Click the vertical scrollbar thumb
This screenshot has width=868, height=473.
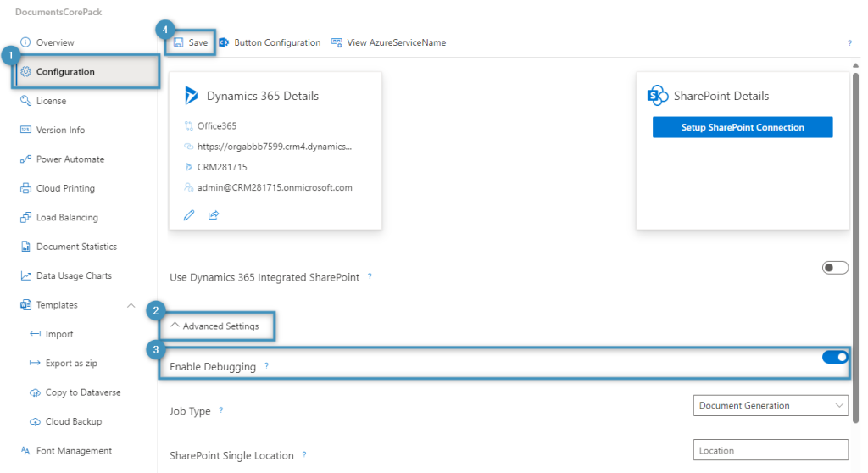(855, 248)
